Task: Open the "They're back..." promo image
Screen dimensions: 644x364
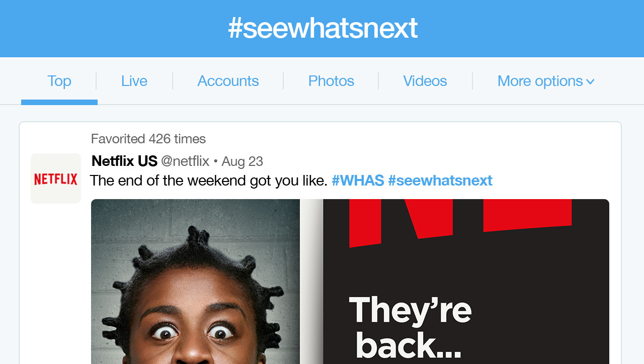Action: [466, 282]
